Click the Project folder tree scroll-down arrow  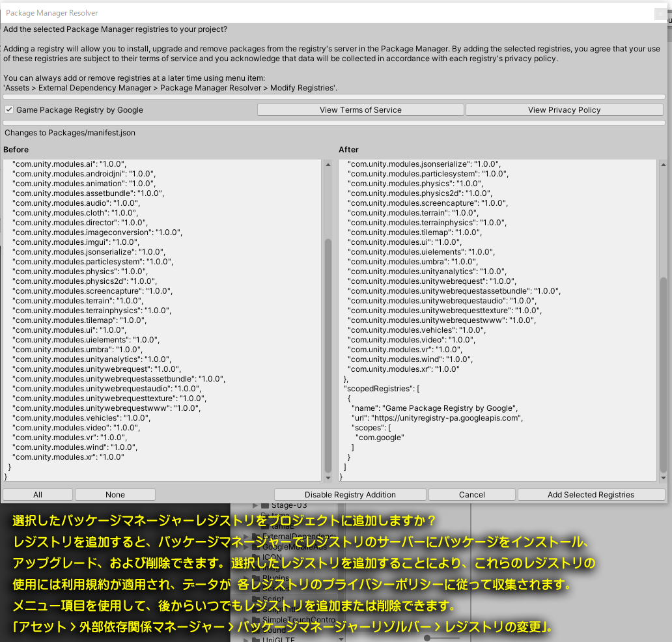pos(341,639)
